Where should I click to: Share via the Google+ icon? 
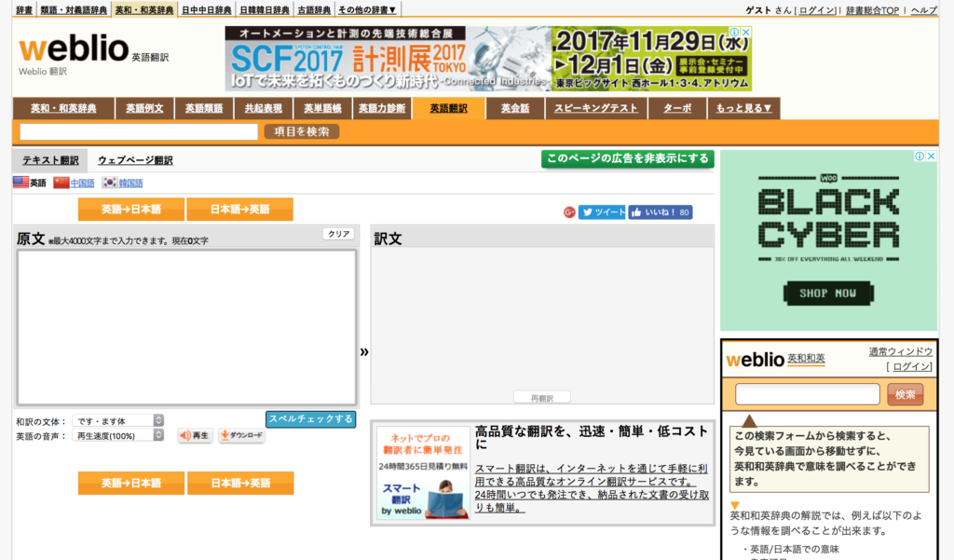click(x=569, y=212)
